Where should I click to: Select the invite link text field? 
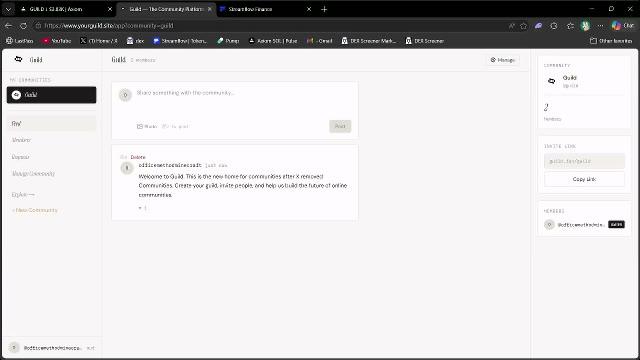[x=584, y=161]
